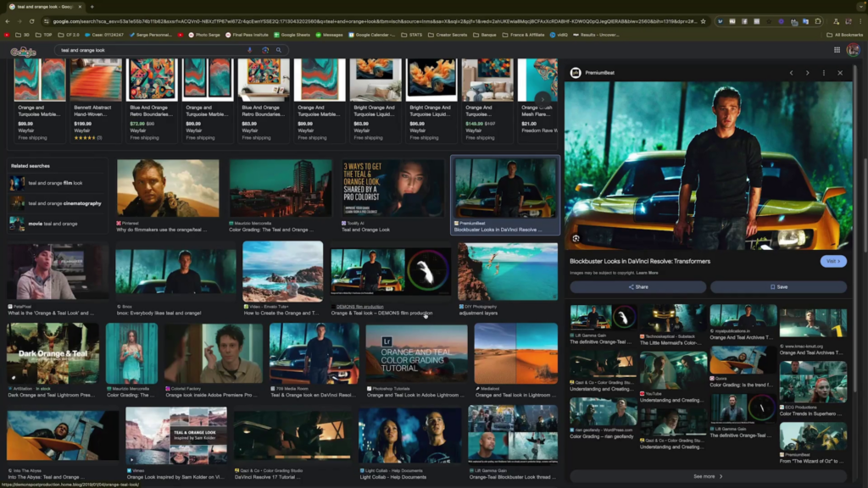This screenshot has width=868, height=488.
Task: Go back in browser history
Action: [7, 21]
